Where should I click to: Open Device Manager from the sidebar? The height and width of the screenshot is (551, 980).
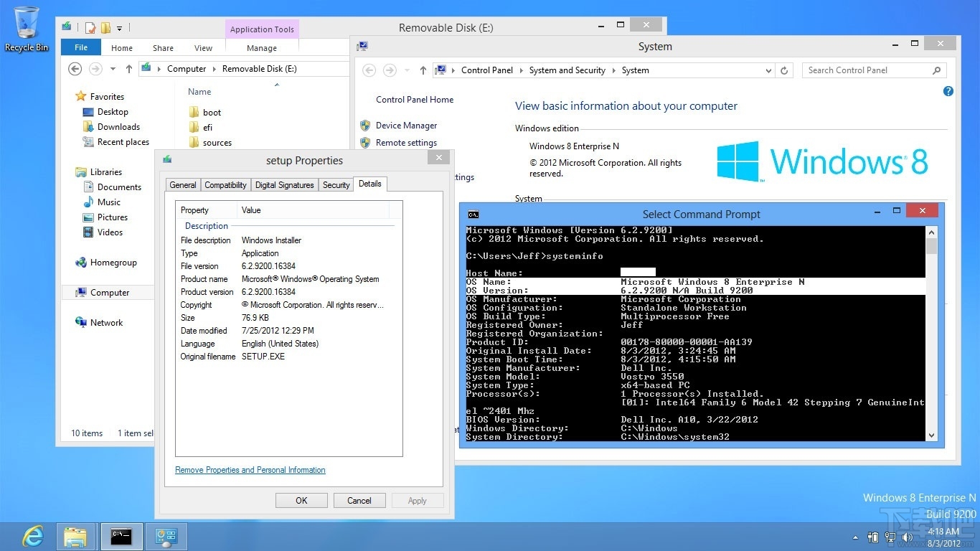click(x=405, y=125)
